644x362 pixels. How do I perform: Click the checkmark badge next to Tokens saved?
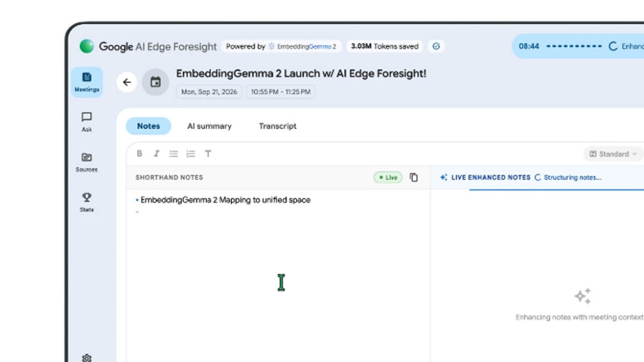[436, 47]
